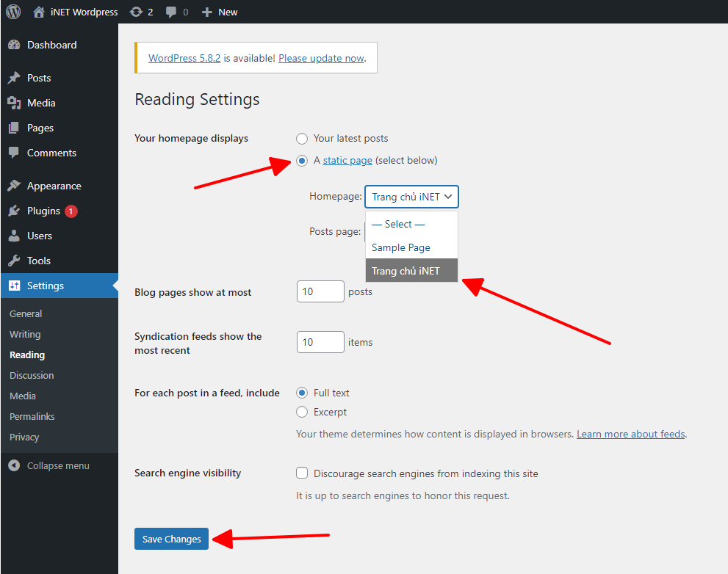Select the Excerpt radio button
The image size is (728, 574).
pyautogui.click(x=302, y=412)
